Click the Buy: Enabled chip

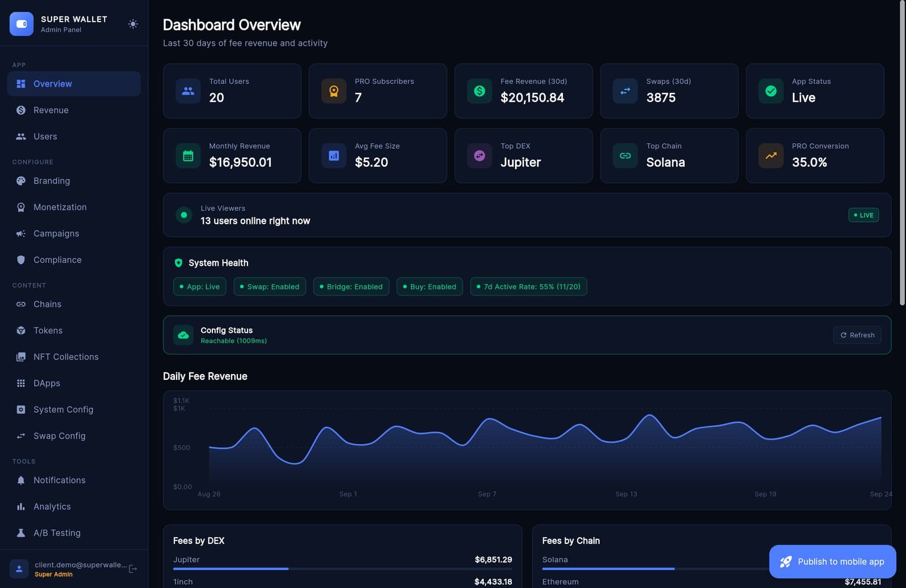[x=429, y=286]
